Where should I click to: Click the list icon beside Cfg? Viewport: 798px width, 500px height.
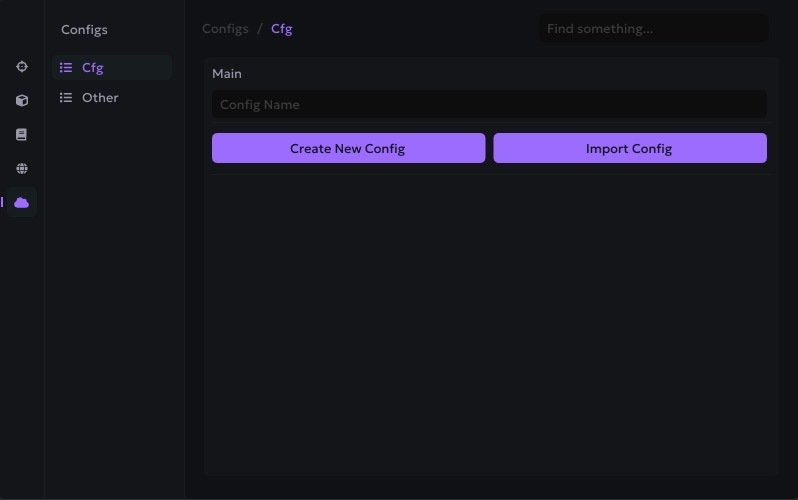66,68
